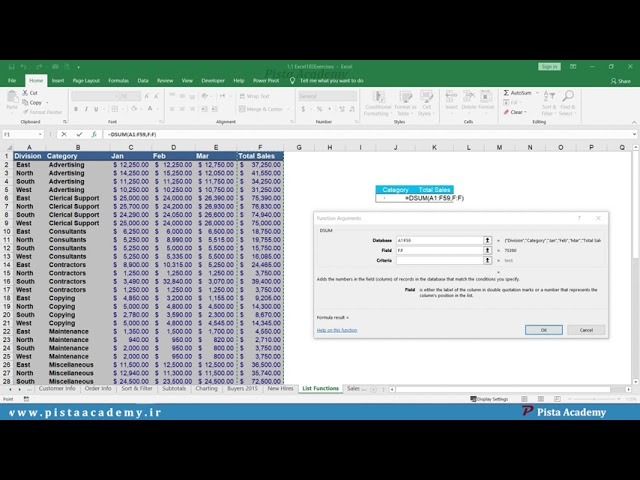The image size is (640, 480).
Task: Click the formula bar Enter checkmark
Action: tap(79, 134)
